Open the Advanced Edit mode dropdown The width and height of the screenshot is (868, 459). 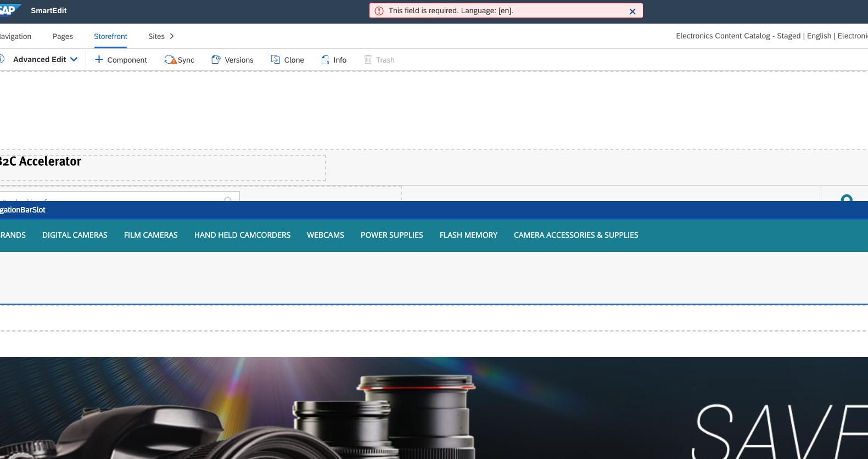pyautogui.click(x=45, y=59)
